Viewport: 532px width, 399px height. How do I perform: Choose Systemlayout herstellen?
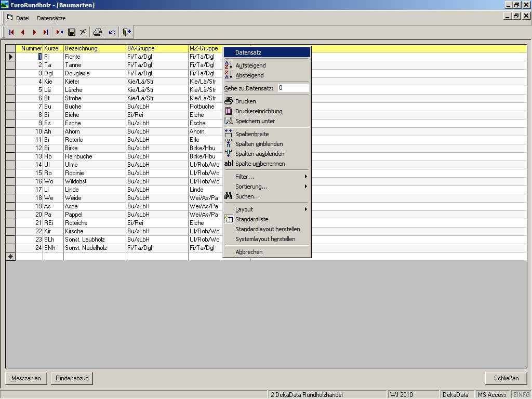267,239
